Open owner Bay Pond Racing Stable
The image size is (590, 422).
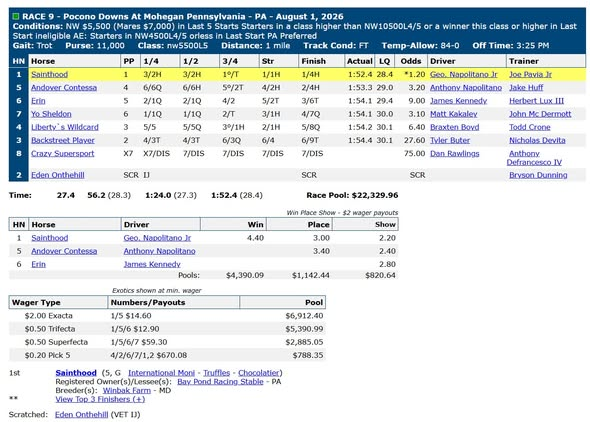coord(220,381)
